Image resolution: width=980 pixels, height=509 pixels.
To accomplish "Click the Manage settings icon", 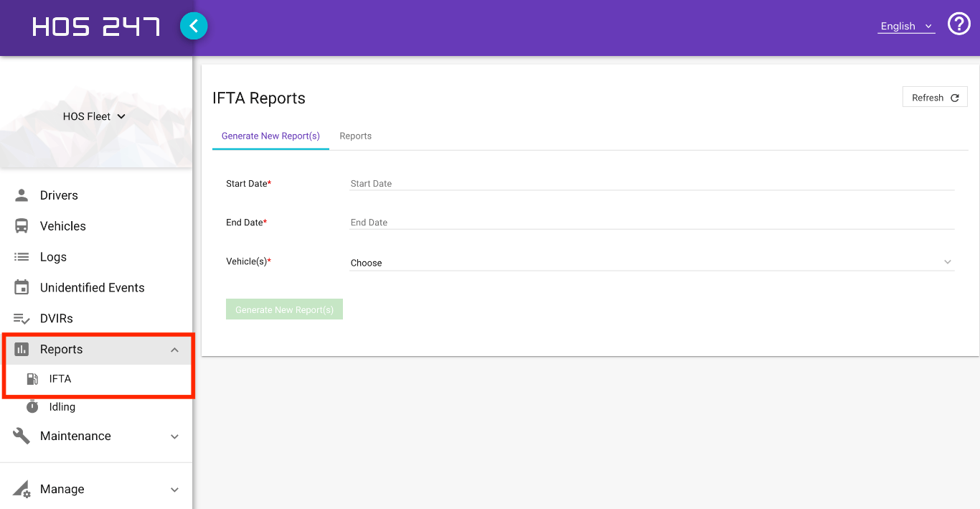I will point(22,489).
